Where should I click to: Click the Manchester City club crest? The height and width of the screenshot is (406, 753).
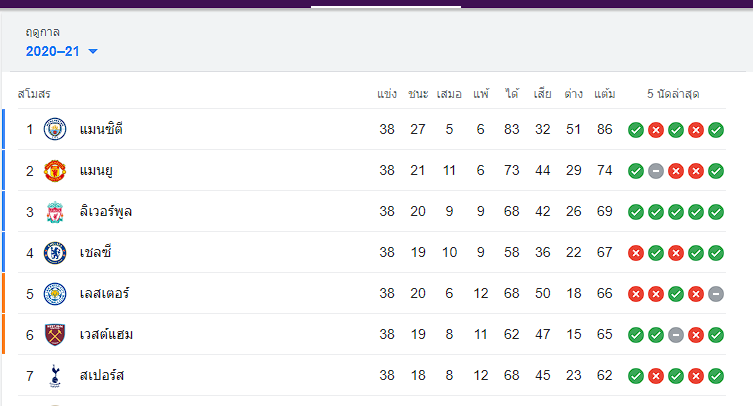click(55, 129)
